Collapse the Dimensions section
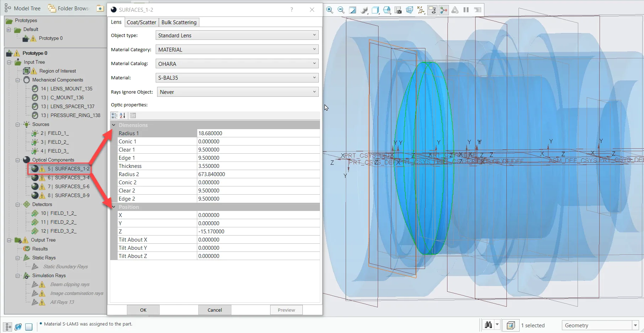644x333 pixels. point(114,125)
